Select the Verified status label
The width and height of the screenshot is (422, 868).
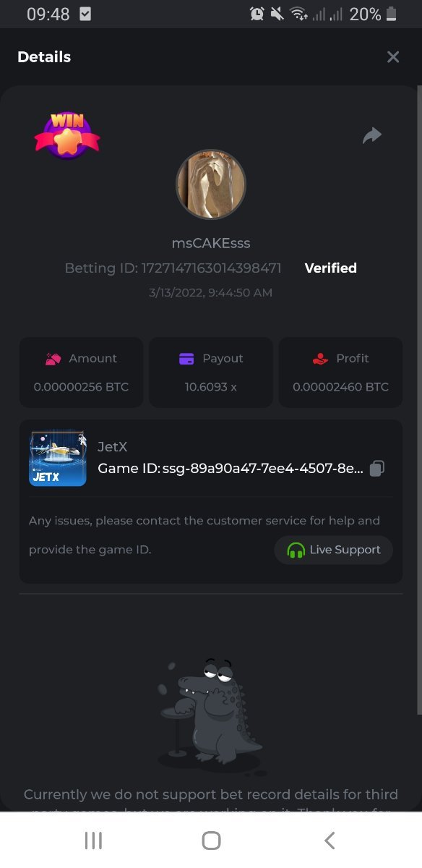pyautogui.click(x=331, y=268)
